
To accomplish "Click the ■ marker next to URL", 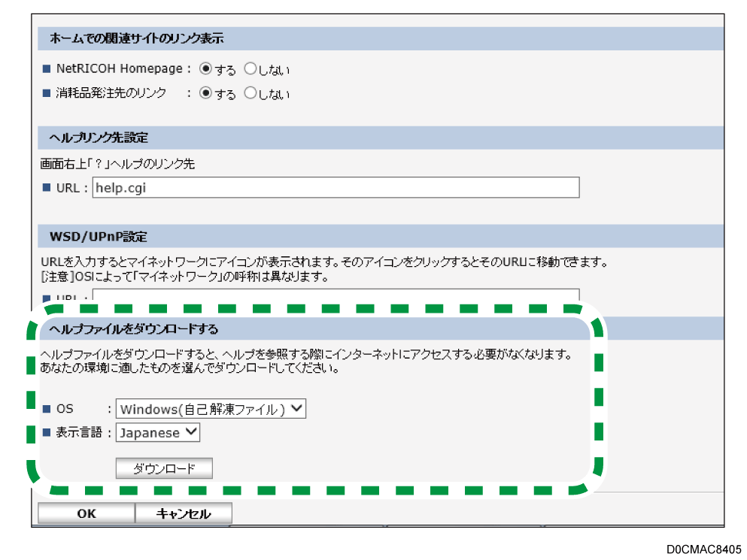I will [x=48, y=187].
